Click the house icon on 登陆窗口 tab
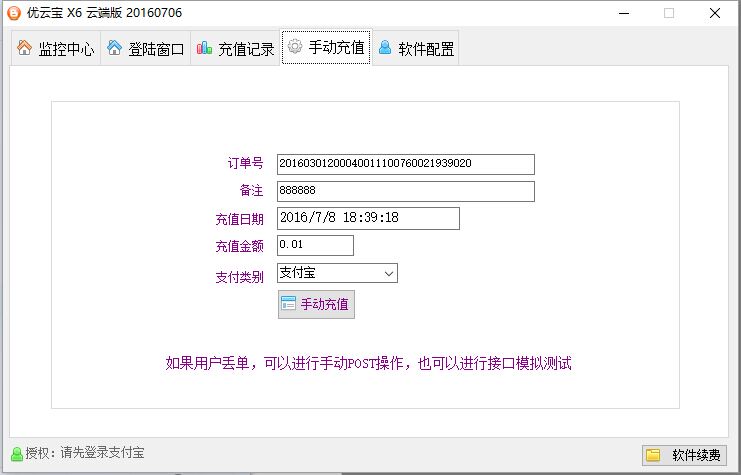Viewport: 741px width, 475px height. pyautogui.click(x=115, y=48)
